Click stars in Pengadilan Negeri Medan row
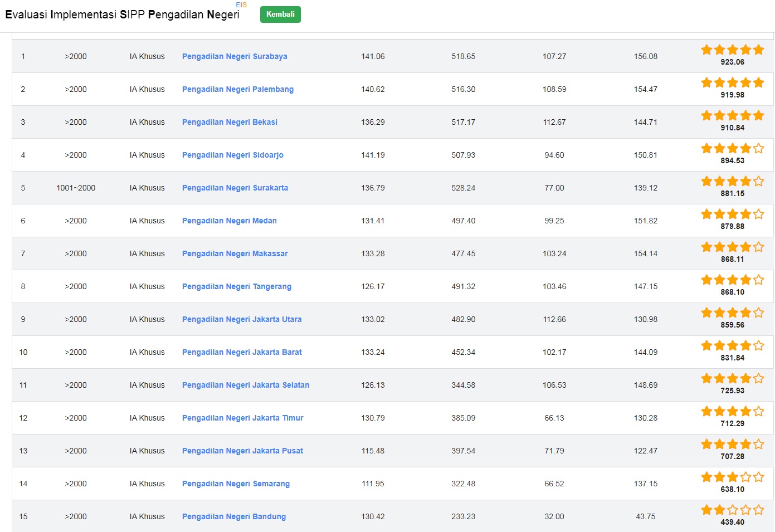 [x=732, y=214]
